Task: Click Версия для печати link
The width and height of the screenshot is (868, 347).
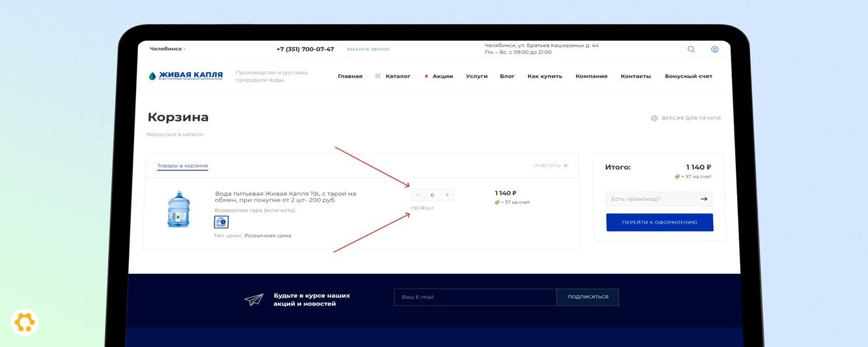Action: click(x=691, y=118)
